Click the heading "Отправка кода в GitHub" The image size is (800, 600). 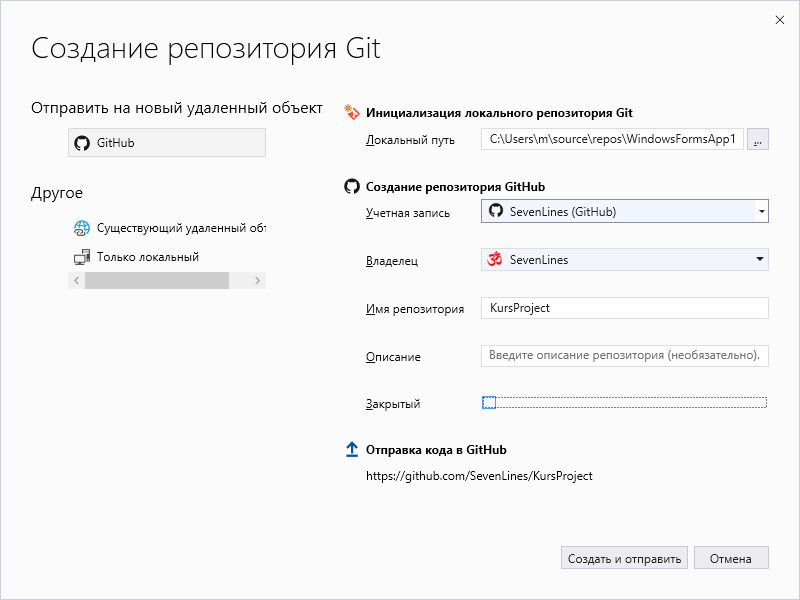[x=436, y=449]
